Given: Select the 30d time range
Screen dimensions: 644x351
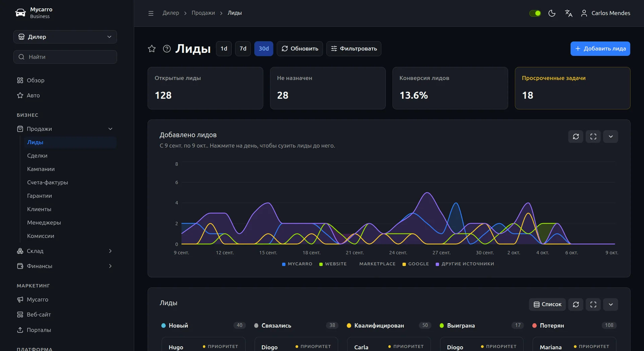Looking at the screenshot, I should coord(264,49).
